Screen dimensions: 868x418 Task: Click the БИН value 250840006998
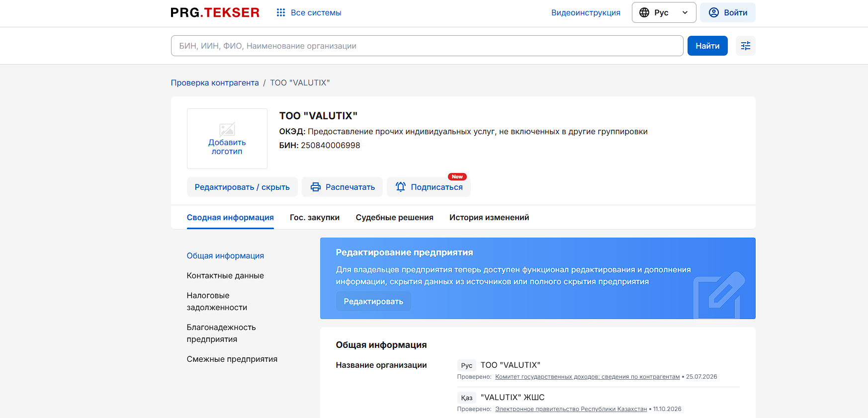[331, 145]
